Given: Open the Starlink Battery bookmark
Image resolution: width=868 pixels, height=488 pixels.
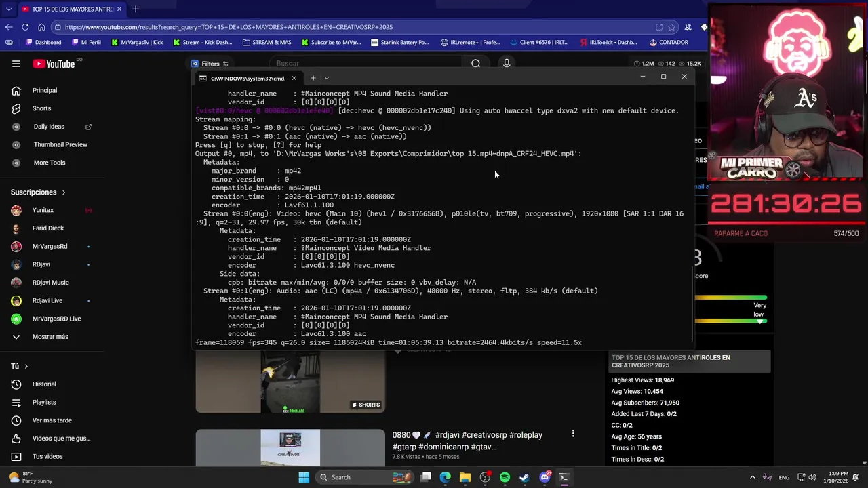Looking at the screenshot, I should click(x=399, y=42).
